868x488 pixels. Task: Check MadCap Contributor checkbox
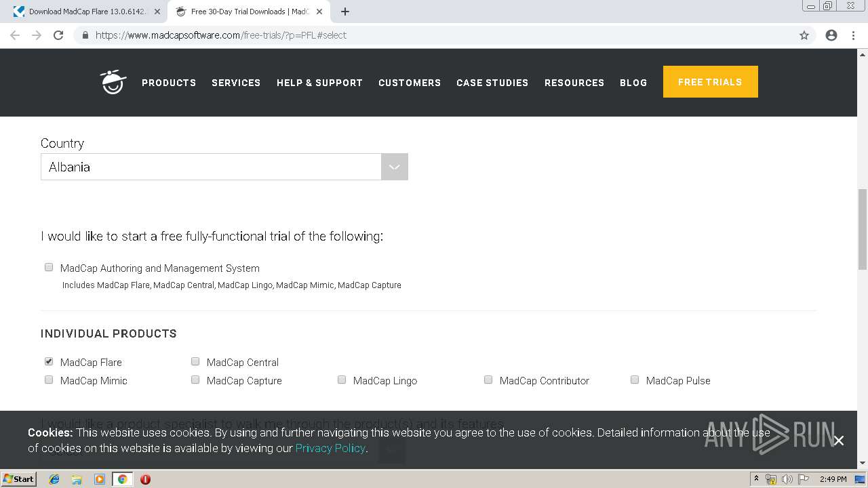point(488,380)
